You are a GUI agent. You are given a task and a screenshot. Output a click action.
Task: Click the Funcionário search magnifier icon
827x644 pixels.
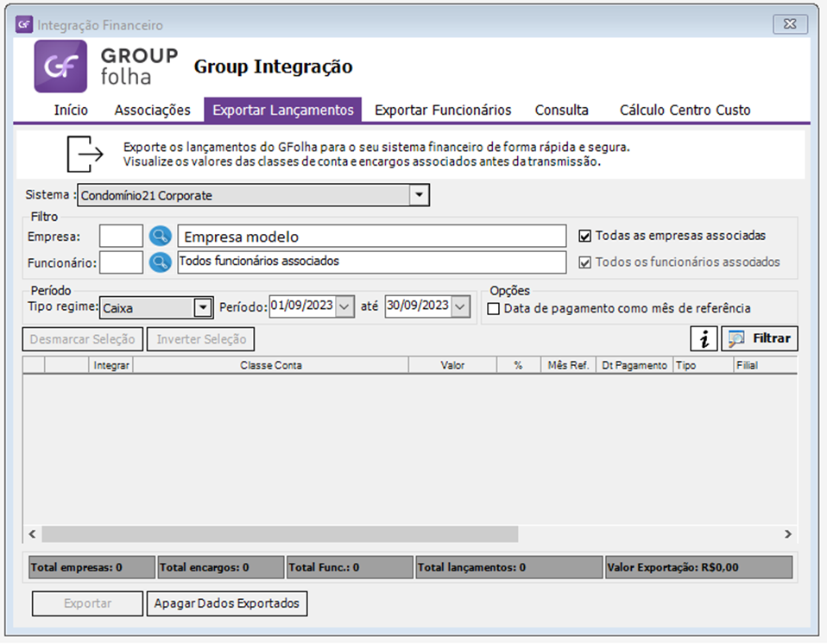click(x=160, y=262)
